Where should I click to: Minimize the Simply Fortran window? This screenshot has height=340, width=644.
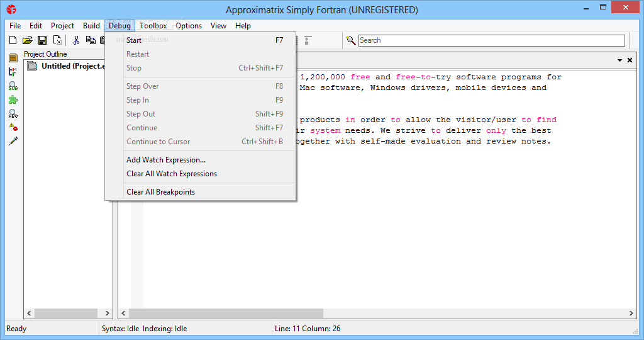coord(587,8)
